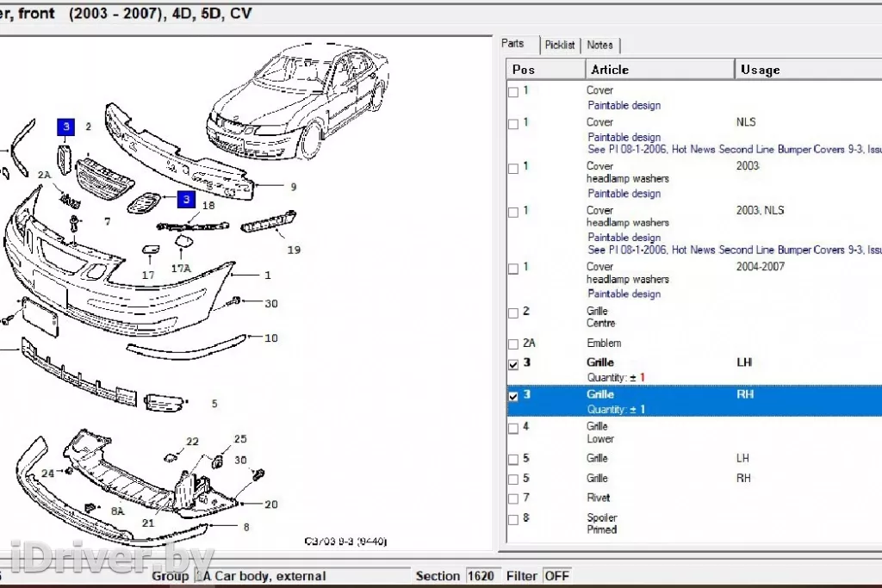Click the Usage column header
The height and width of the screenshot is (588, 882).
(808, 70)
